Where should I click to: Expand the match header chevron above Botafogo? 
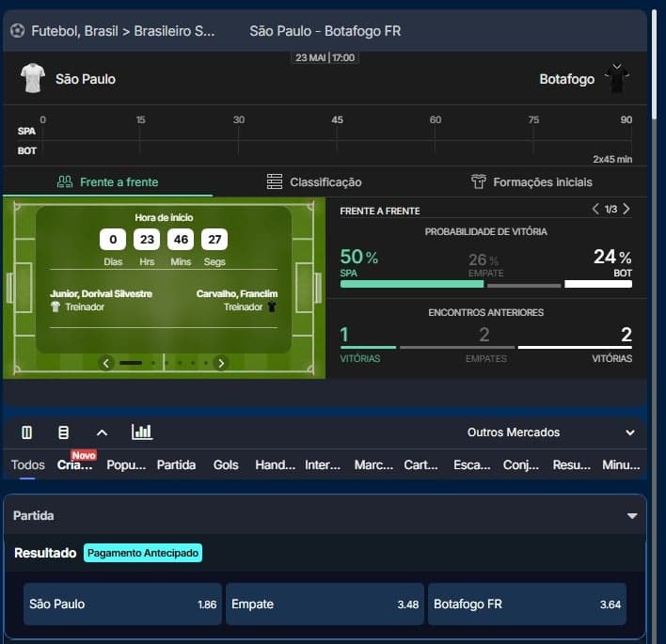tap(617, 67)
